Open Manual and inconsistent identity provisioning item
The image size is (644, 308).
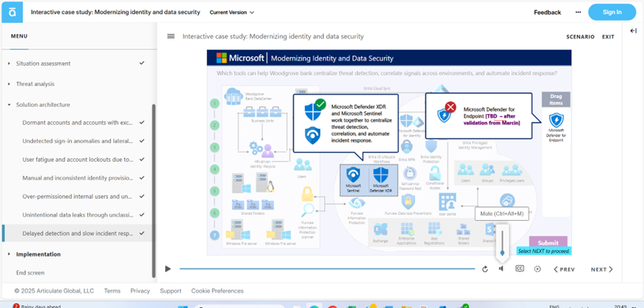(x=77, y=178)
